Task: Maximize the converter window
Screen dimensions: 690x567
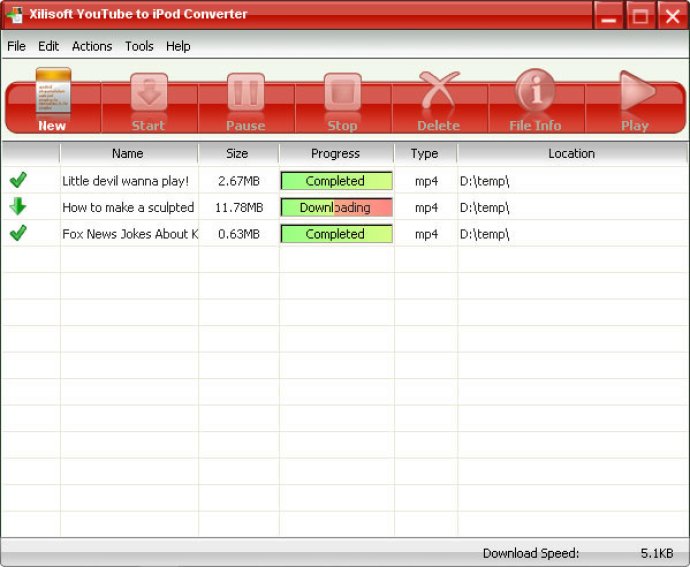Action: (640, 16)
